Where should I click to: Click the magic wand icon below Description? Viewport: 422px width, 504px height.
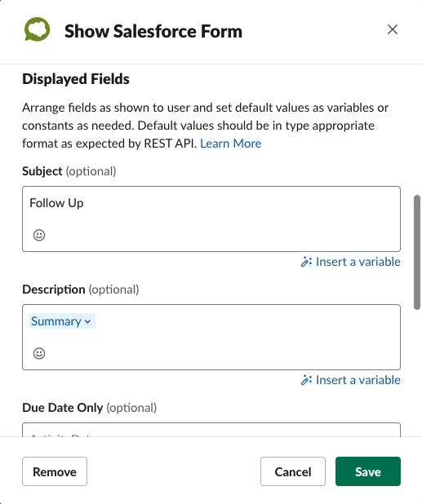[x=306, y=380]
